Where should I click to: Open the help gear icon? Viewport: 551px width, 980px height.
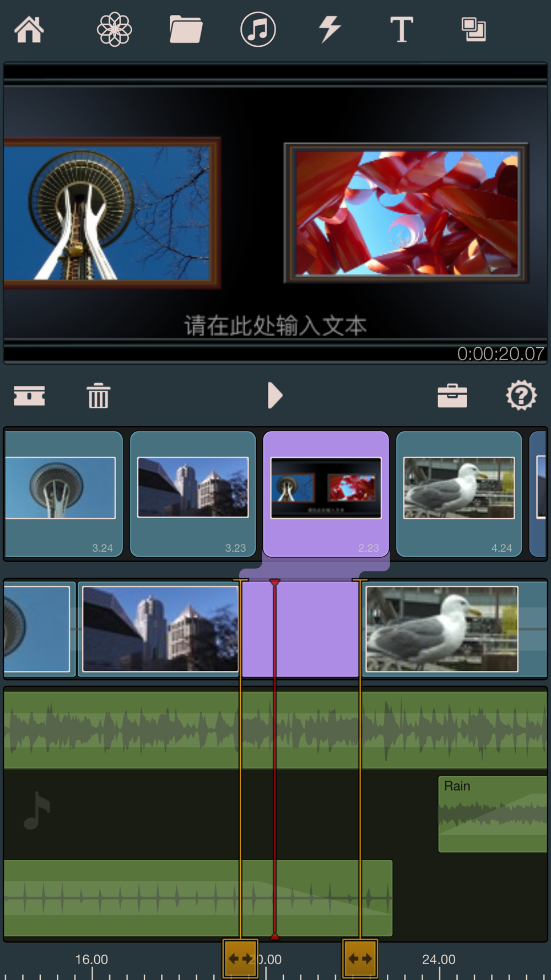[521, 395]
